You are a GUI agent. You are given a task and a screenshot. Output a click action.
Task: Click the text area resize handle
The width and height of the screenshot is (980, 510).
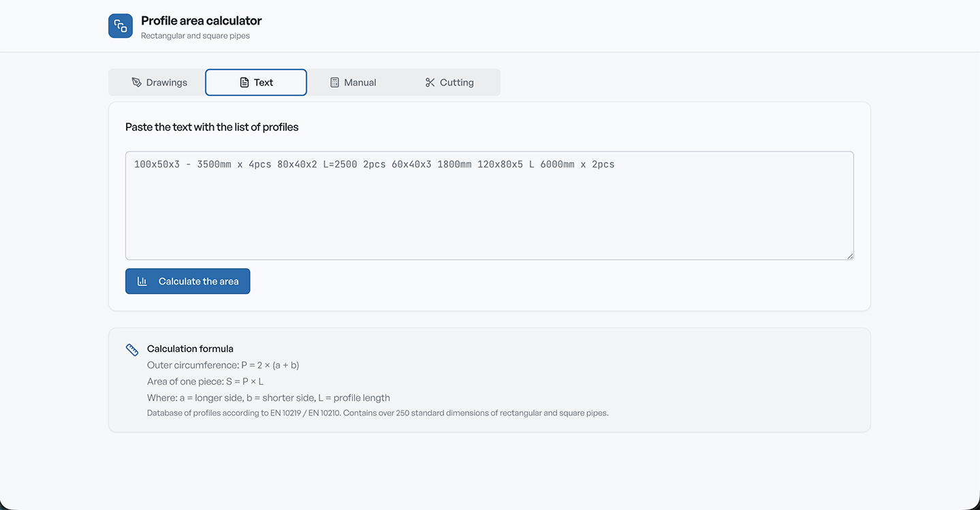849,255
